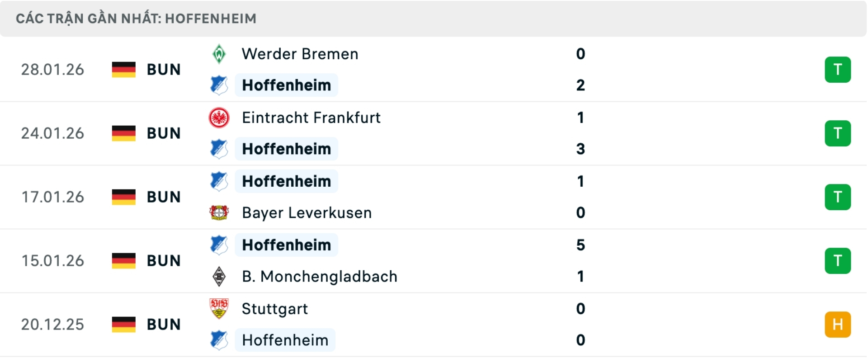The image size is (868, 358).
Task: Click the date 24.01.26
Action: click(x=52, y=133)
